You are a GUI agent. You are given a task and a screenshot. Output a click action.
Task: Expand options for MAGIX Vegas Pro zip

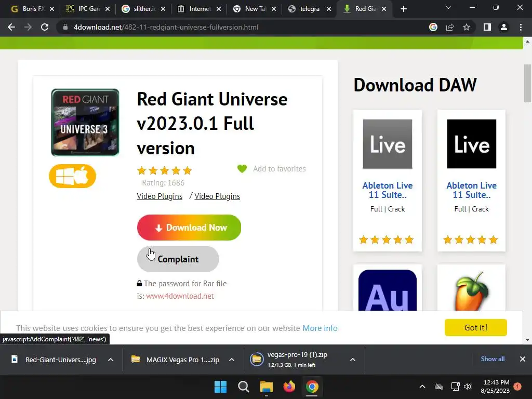coord(232,360)
